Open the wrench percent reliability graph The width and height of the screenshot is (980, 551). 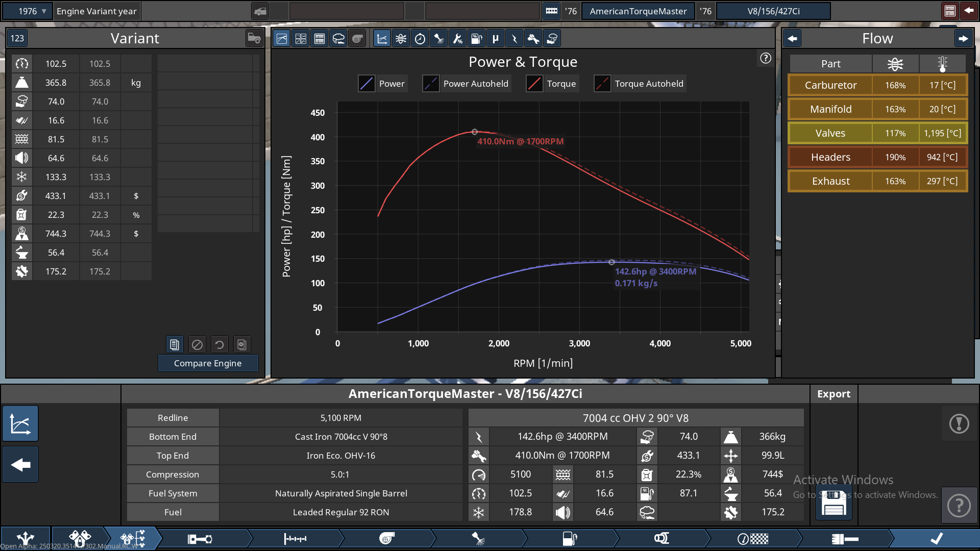pos(457,39)
